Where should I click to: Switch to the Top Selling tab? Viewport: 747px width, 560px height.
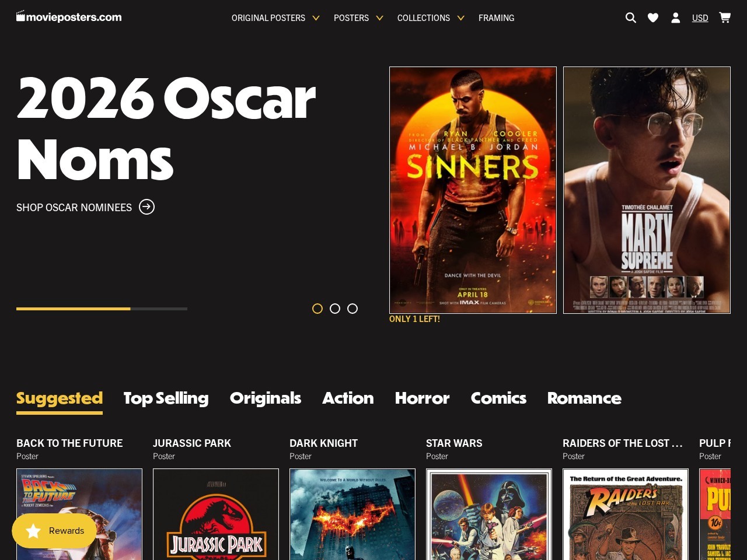[x=165, y=398]
